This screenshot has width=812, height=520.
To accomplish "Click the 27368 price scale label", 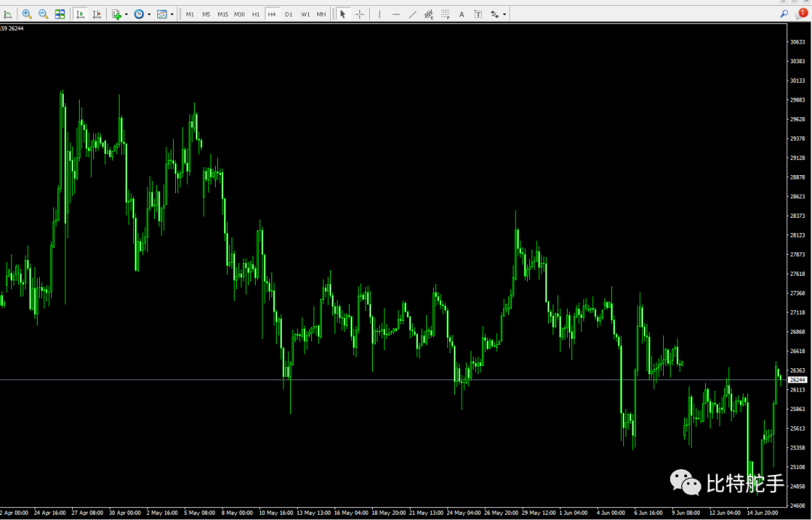I will click(x=797, y=293).
